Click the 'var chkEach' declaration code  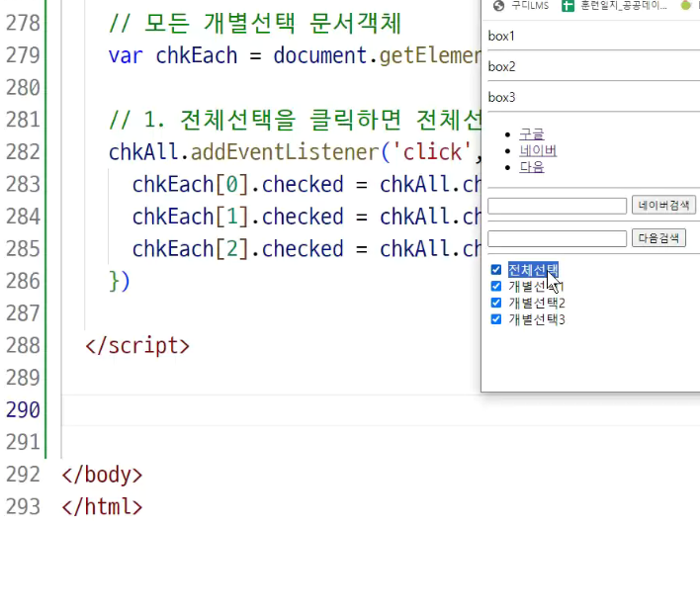[173, 55]
